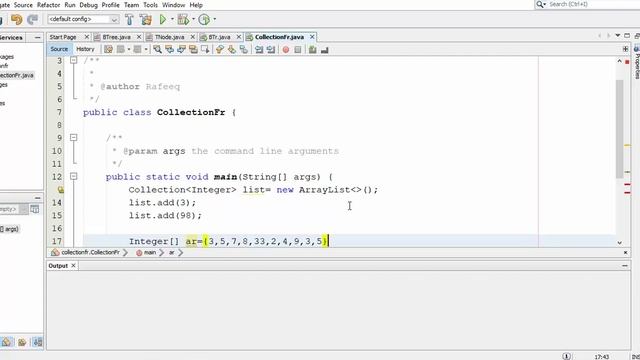Screen dimensions: 640x360
Task: Click the Navigator filter icon beside the combo box
Action: tap(35, 209)
